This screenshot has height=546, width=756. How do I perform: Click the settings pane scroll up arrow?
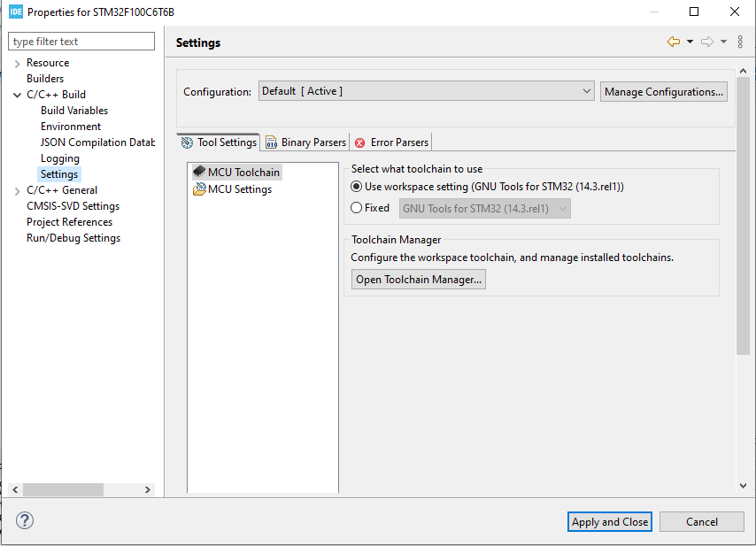(743, 71)
